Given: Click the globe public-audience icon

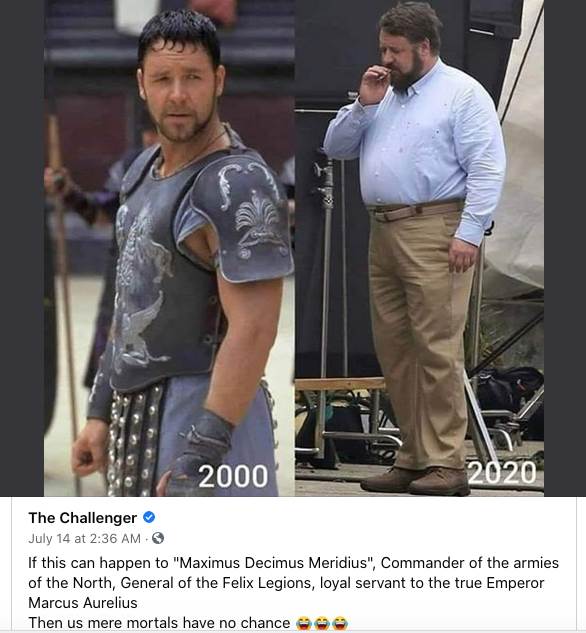Looking at the screenshot, I should click(158, 538).
